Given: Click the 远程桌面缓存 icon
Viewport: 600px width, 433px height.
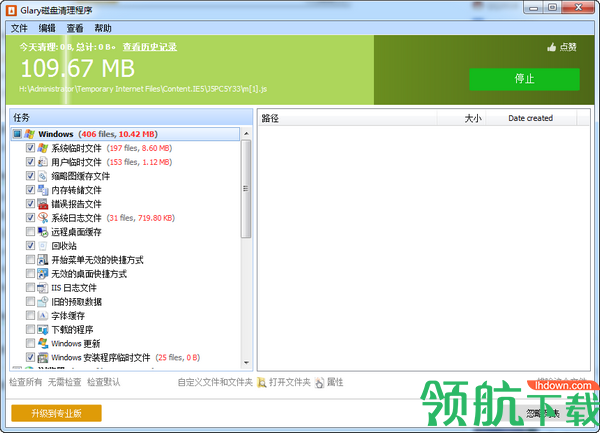Looking at the screenshot, I should pyautogui.click(x=42, y=232).
